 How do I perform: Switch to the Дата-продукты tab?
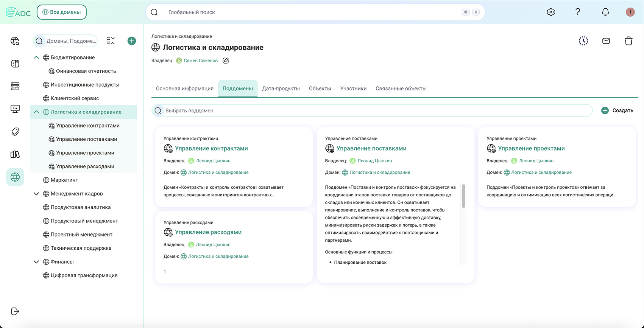281,89
